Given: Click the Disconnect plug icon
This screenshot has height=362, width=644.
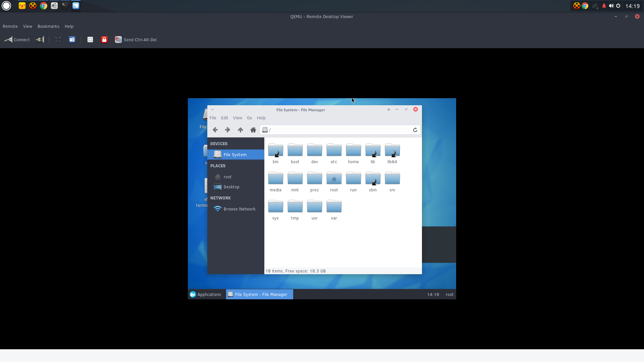Looking at the screenshot, I should click(40, 40).
